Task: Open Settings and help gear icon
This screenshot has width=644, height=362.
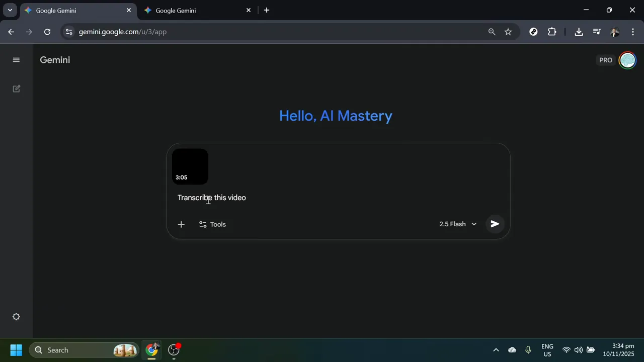Action: coord(16,317)
